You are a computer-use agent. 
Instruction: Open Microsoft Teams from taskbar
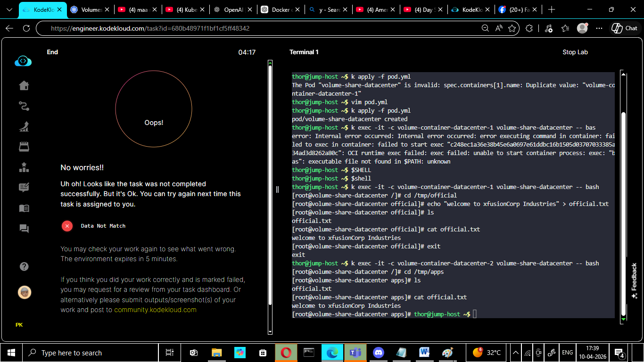click(x=355, y=353)
